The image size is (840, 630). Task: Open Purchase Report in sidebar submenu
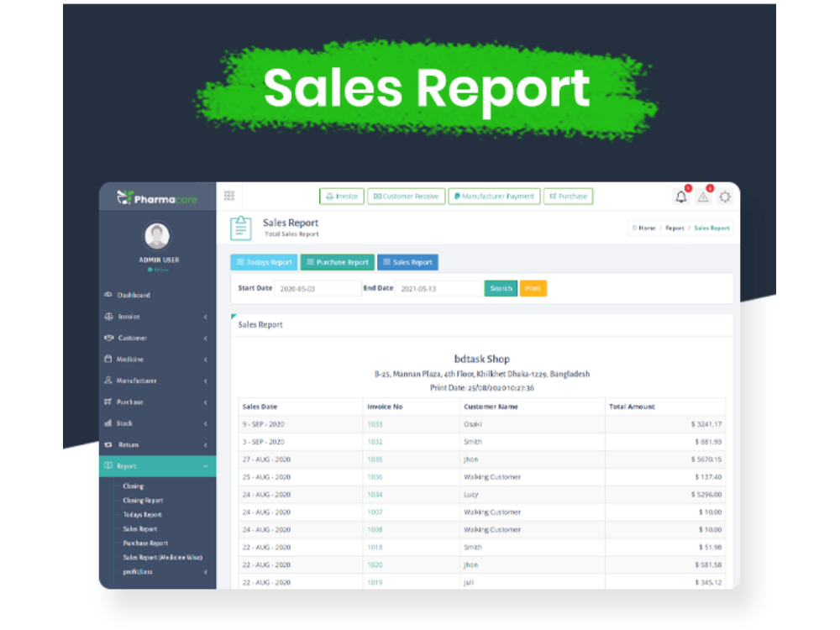point(145,543)
